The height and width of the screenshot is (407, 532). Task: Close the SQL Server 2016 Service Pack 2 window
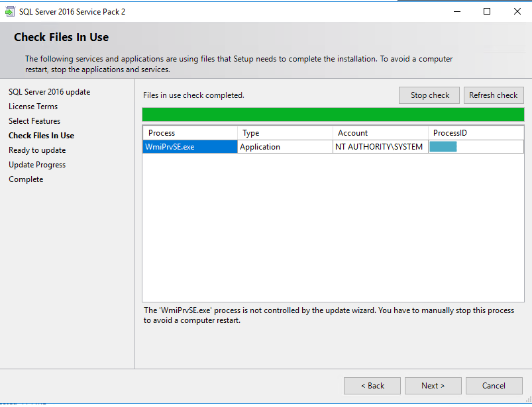pos(517,11)
